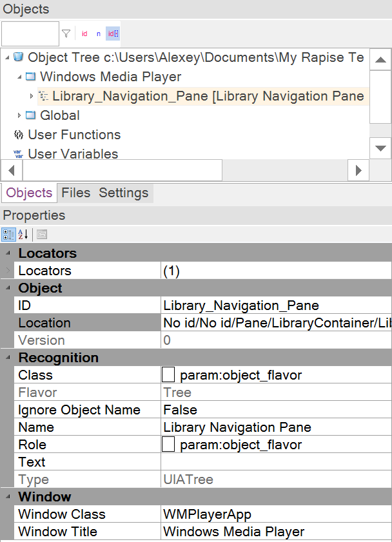Expand the Library_Navigation_Pane tree node

click(x=32, y=96)
